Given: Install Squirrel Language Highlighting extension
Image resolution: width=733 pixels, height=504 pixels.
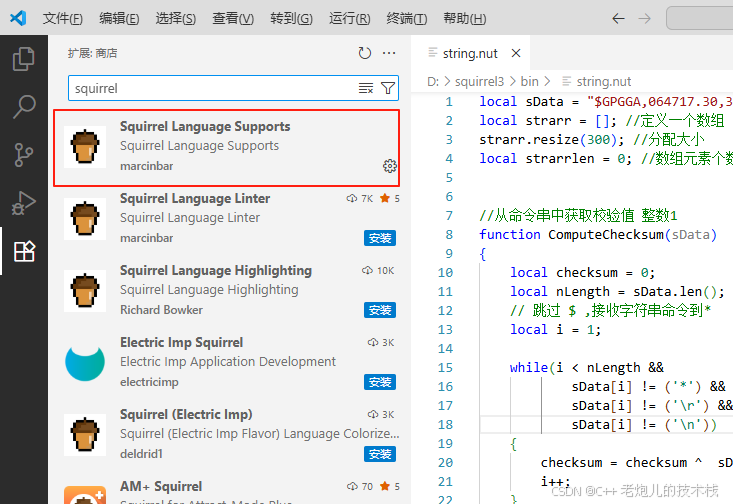Looking at the screenshot, I should coord(380,310).
